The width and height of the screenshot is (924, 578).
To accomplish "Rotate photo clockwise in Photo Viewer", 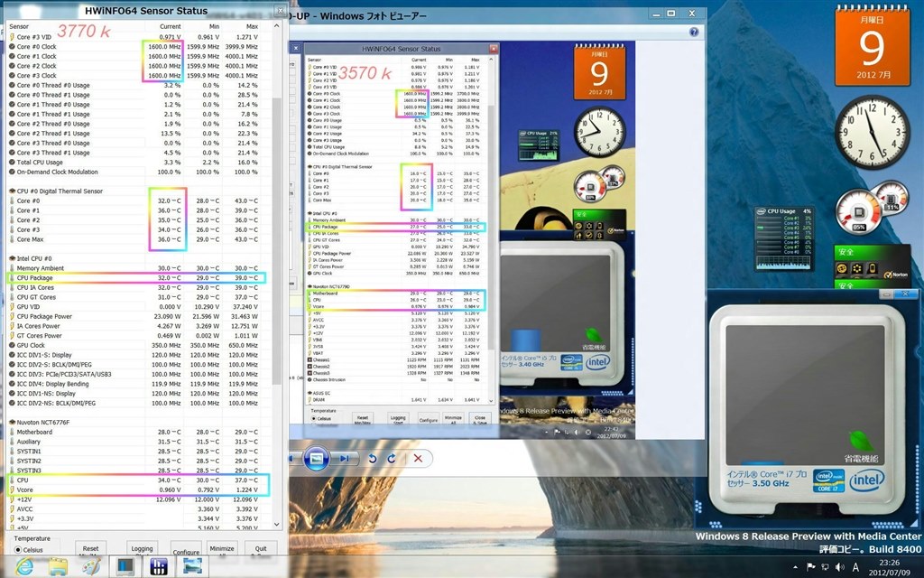I will 392,458.
